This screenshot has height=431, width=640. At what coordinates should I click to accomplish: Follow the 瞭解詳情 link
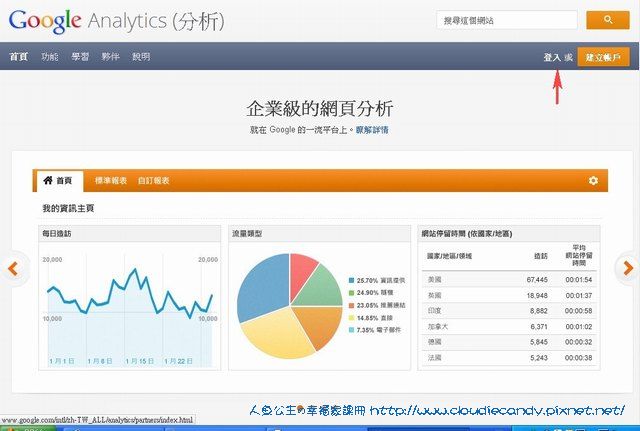coord(372,130)
